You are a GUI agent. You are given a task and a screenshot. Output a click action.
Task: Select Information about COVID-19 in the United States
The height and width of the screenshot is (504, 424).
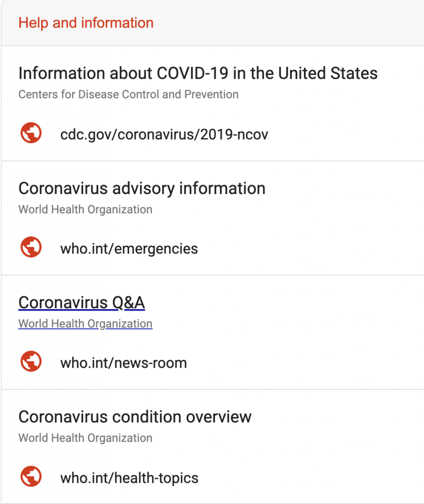pos(198,73)
